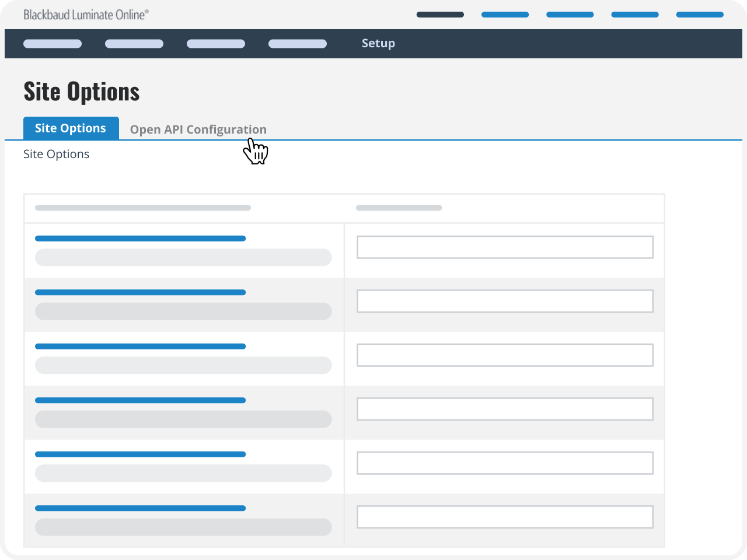Click the fourth navigation pill in dark navbar

pyautogui.click(x=297, y=43)
